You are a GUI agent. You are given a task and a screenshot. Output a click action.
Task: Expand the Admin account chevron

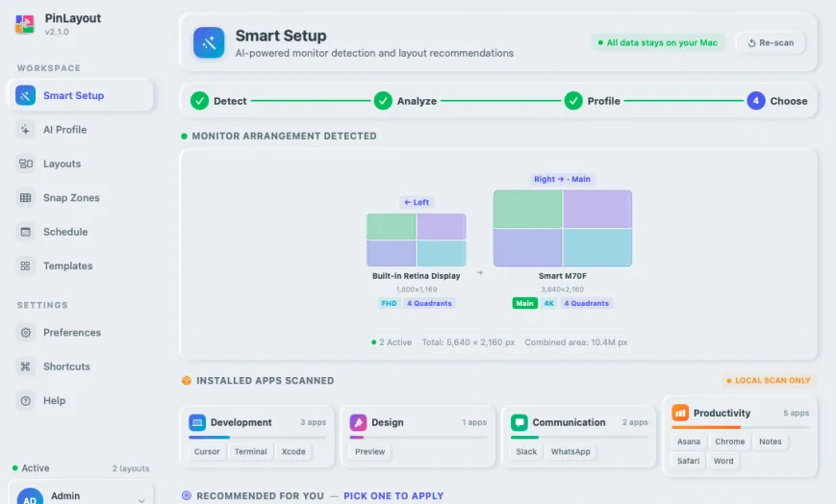pyautogui.click(x=141, y=500)
